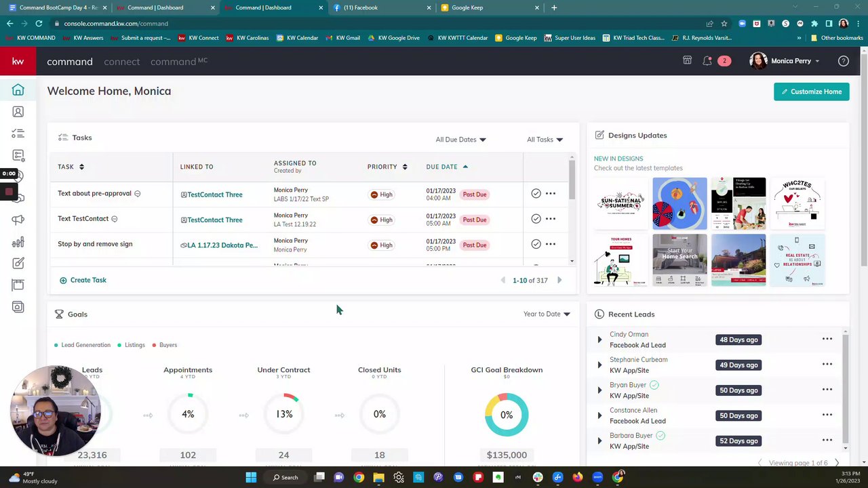
Task: Open the KW Answers bookmark
Action: (83, 38)
